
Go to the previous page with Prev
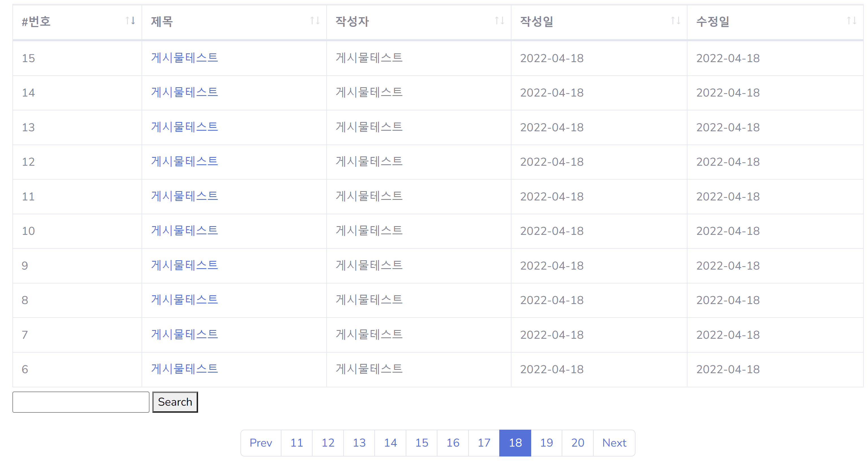point(261,443)
